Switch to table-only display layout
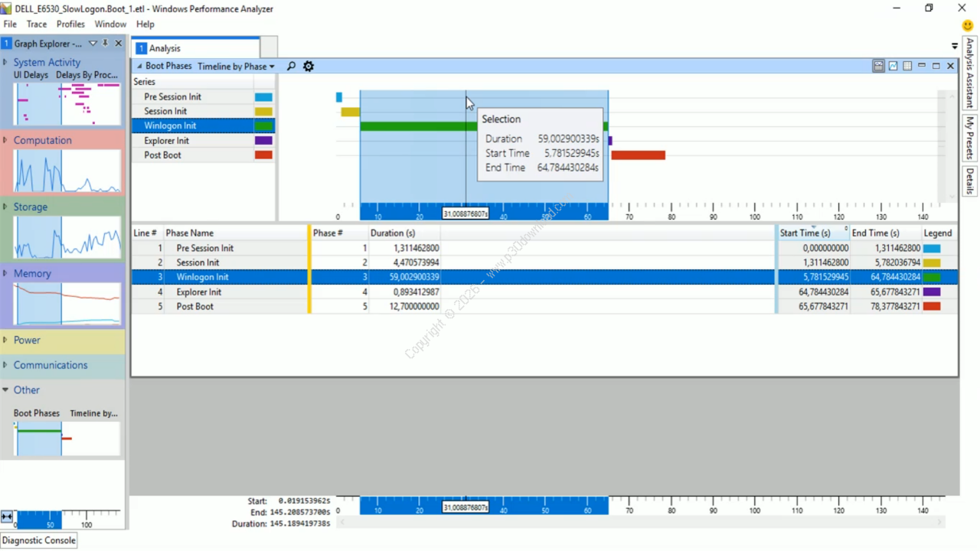Viewport: 980px width, 551px height. [907, 67]
